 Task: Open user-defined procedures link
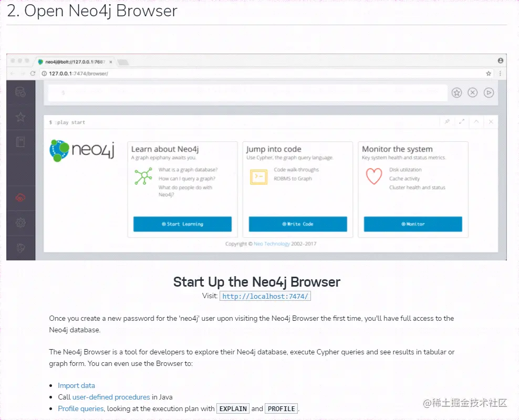click(111, 397)
